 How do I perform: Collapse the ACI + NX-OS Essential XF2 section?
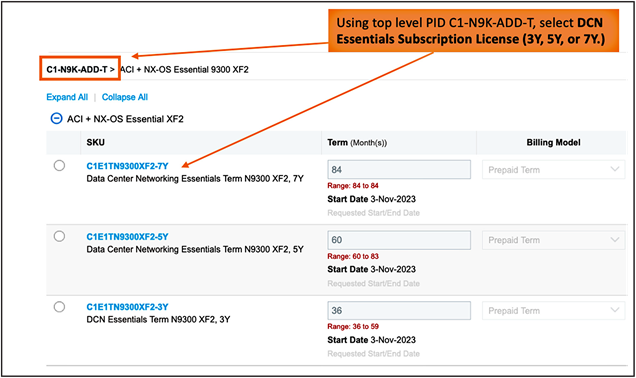tap(56, 119)
